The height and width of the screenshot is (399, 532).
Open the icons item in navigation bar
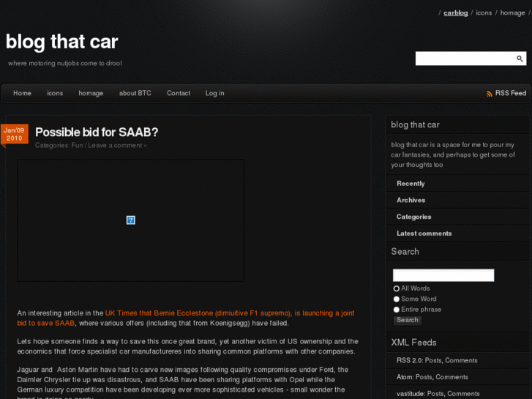pyautogui.click(x=55, y=93)
